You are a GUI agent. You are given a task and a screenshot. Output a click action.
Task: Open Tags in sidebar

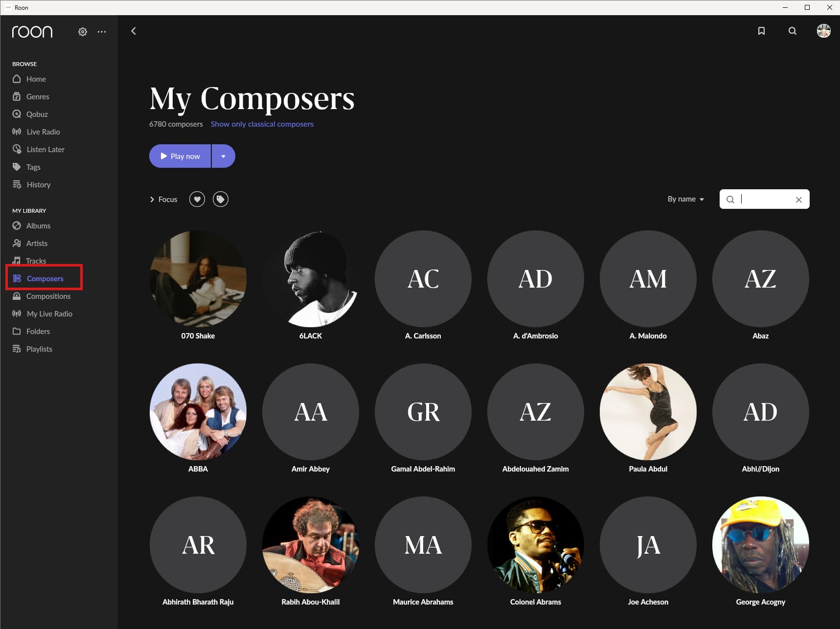pyautogui.click(x=26, y=167)
